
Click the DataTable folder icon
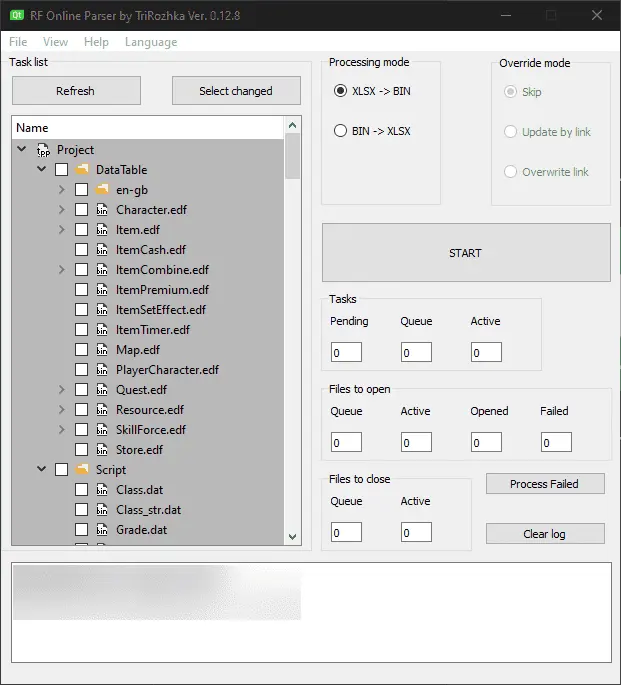click(82, 170)
